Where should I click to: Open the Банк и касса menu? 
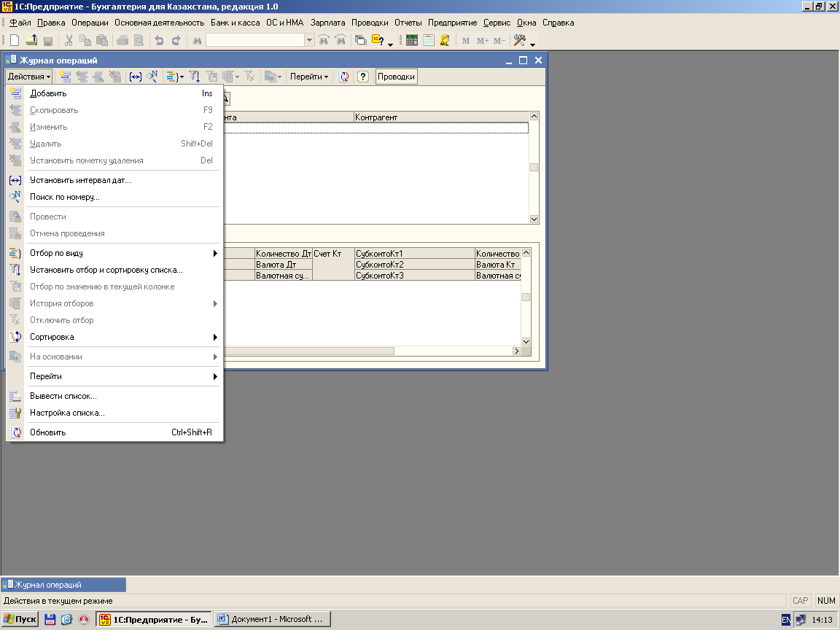click(236, 23)
